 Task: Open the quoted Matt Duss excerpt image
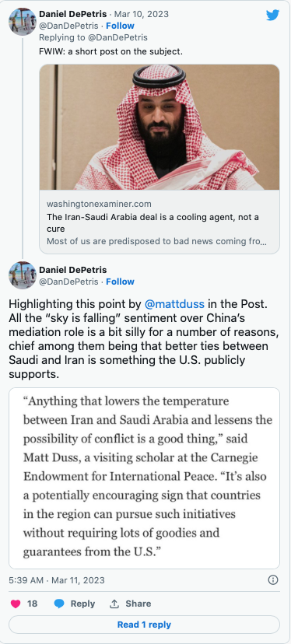[144, 478]
